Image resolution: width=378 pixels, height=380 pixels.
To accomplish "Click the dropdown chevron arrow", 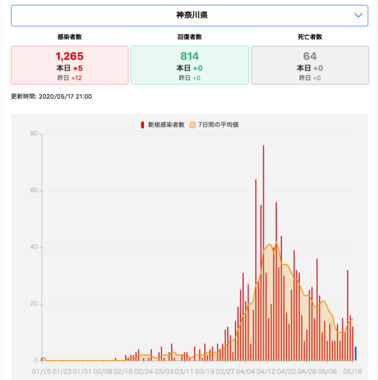I will point(358,15).
